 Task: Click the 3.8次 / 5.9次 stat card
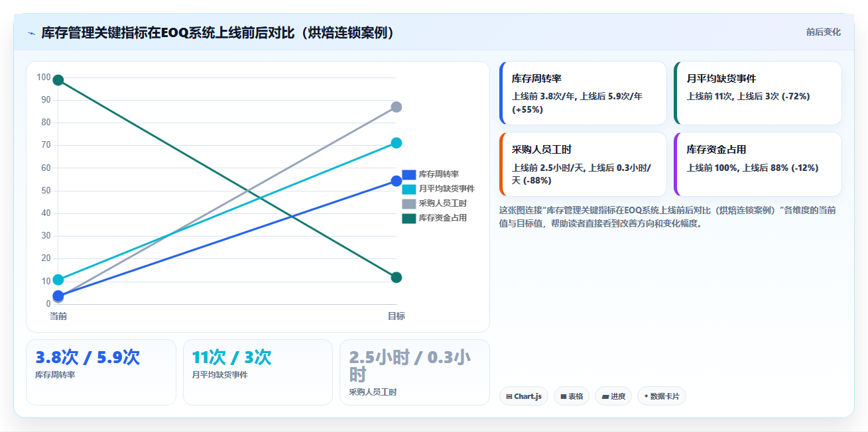101,372
